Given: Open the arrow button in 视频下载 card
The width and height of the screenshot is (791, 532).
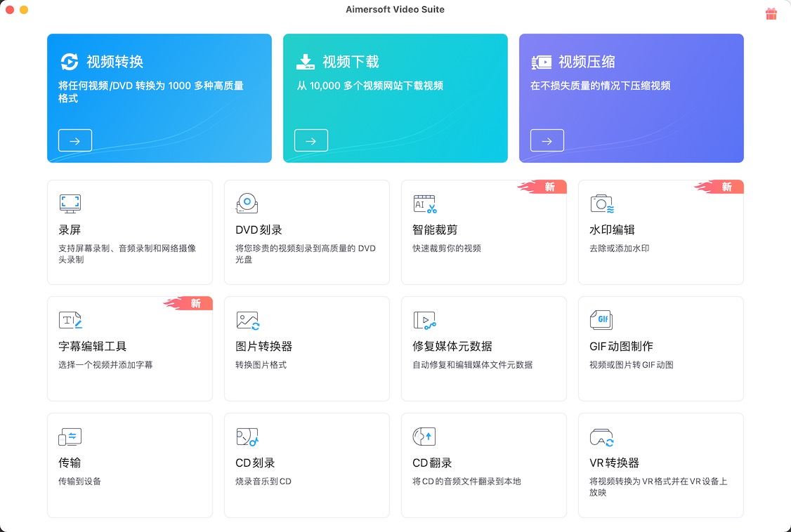Looking at the screenshot, I should [311, 140].
